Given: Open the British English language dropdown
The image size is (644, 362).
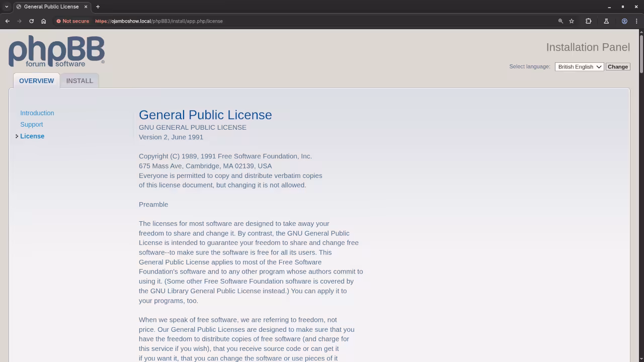Looking at the screenshot, I should click(579, 67).
